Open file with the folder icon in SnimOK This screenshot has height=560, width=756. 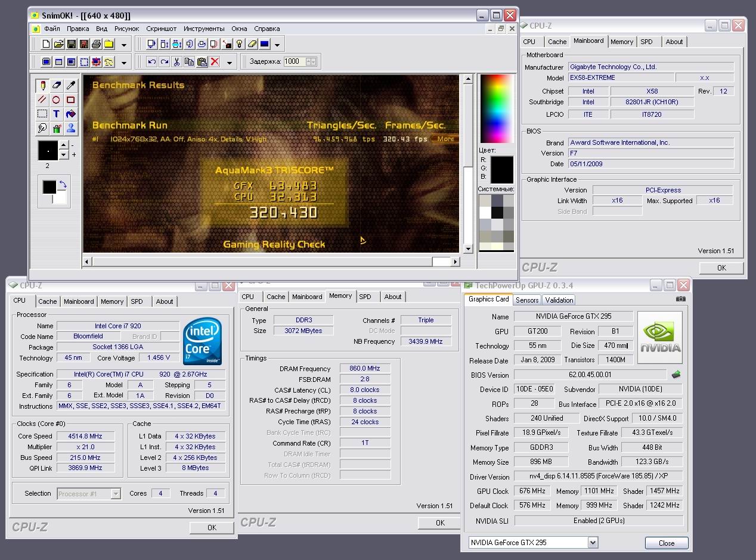[x=59, y=44]
